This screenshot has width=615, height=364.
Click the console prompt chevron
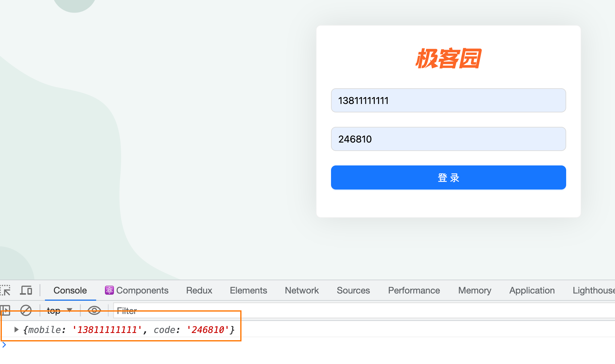tap(4, 345)
